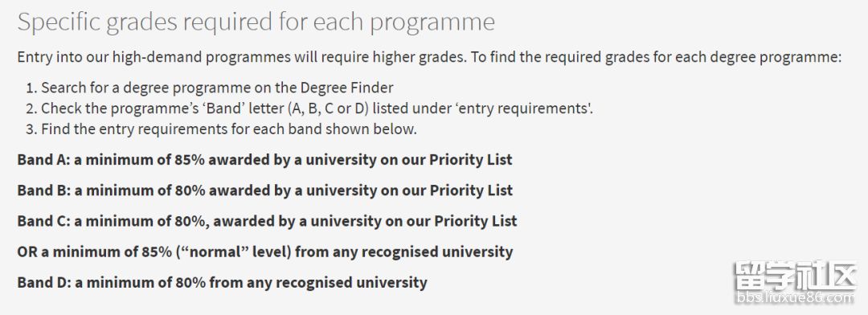Click the 'Band C:' label
This screenshot has height=315, width=868.
43,222
